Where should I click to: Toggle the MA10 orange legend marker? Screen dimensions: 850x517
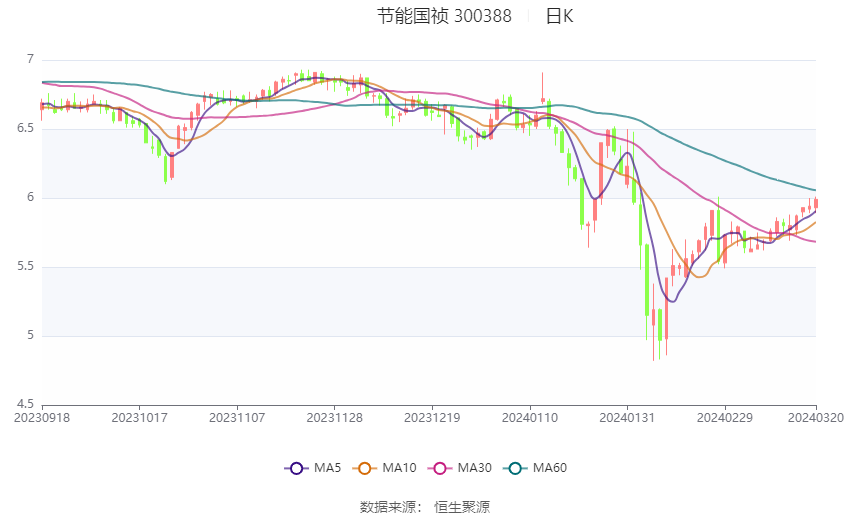click(x=364, y=468)
